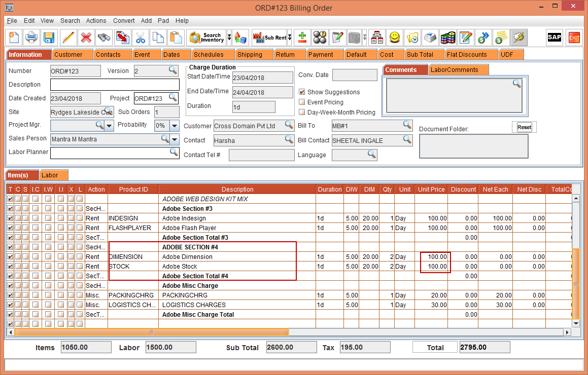Image resolution: width=588 pixels, height=375 pixels.
Task: Click the scissors cut icon
Action: tap(141, 37)
